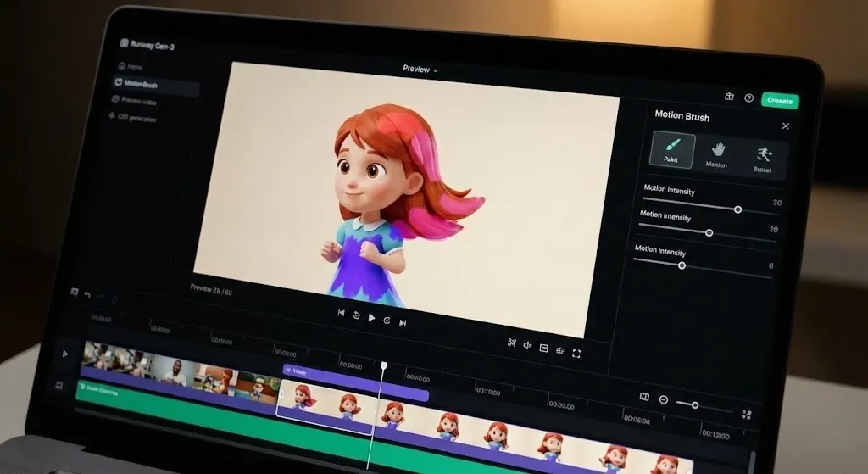Enter fullscreen preview mode
Screen dimensions: 868x474
point(576,353)
